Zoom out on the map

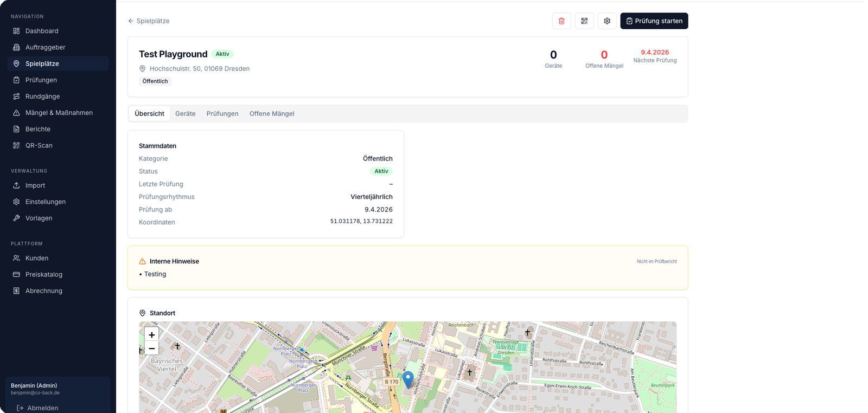pos(152,349)
